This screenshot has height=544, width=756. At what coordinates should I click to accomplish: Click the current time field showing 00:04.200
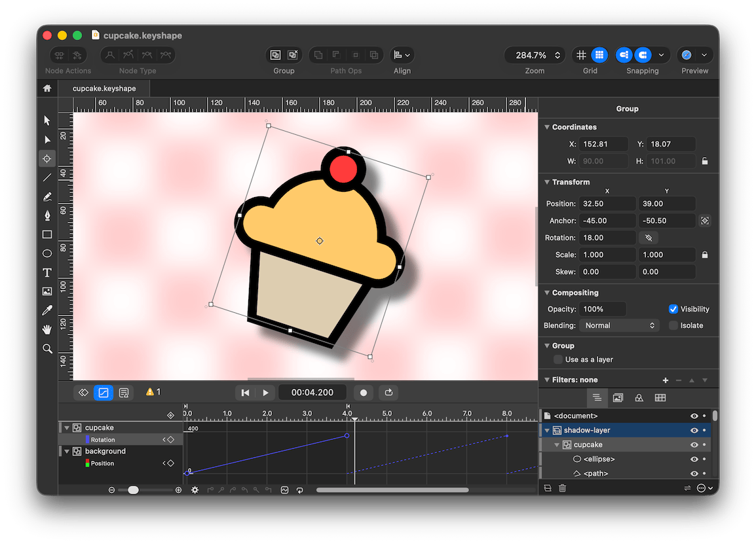point(312,393)
